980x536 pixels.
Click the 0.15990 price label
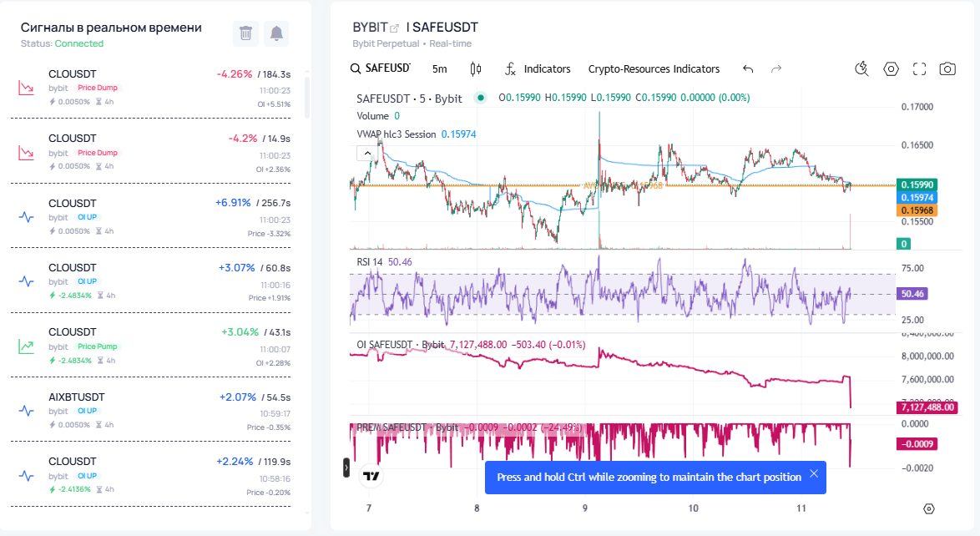(x=917, y=185)
